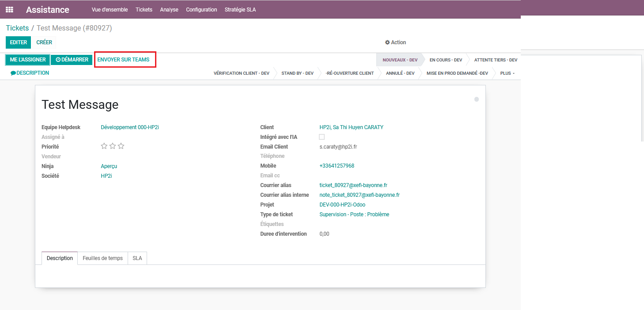The width and height of the screenshot is (644, 310).
Task: Go back via Tickets breadcrumb
Action: pyautogui.click(x=17, y=28)
